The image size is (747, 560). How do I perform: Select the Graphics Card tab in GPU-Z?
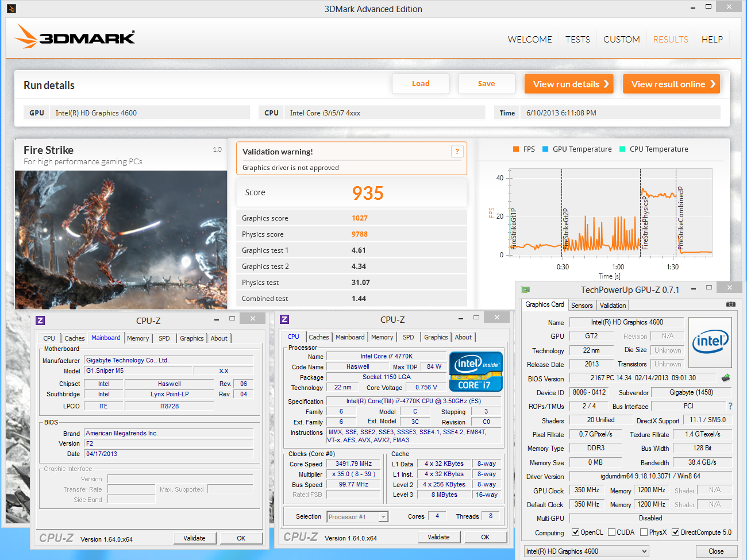545,304
